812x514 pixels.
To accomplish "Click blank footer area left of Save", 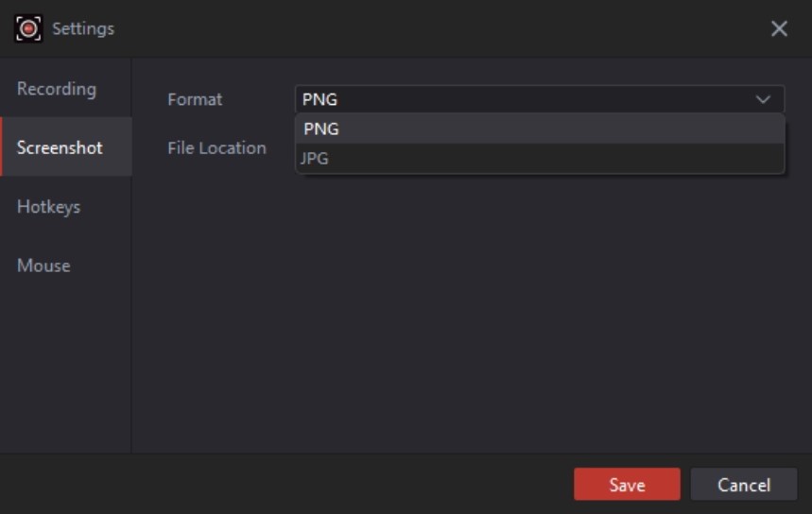I will coord(284,485).
